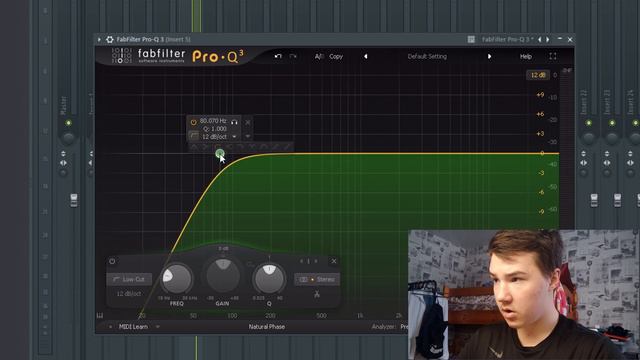Click the Q knob
The image size is (640, 360).
[x=269, y=279]
